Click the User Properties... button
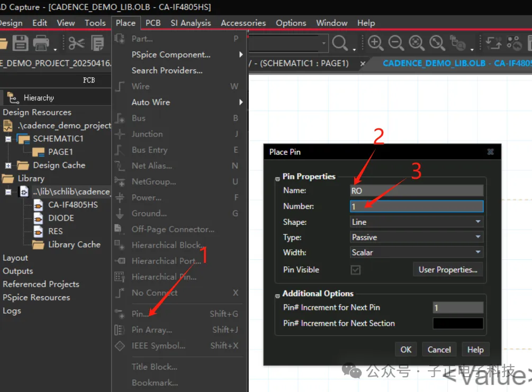The image size is (532, 392). (x=448, y=270)
